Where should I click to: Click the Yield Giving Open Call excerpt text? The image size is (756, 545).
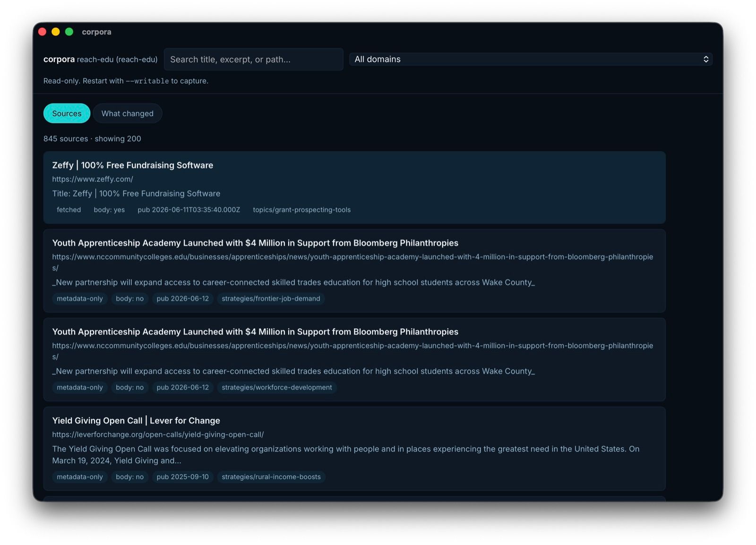point(346,455)
